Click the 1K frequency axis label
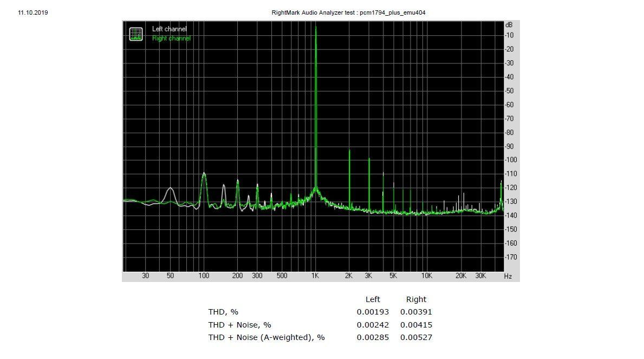This screenshot has width=644, height=359. click(315, 276)
